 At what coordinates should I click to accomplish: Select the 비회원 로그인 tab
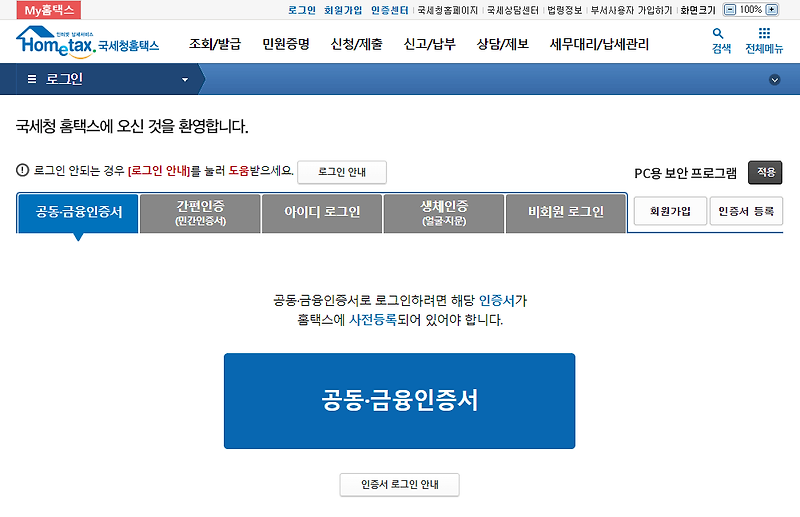[x=566, y=213]
